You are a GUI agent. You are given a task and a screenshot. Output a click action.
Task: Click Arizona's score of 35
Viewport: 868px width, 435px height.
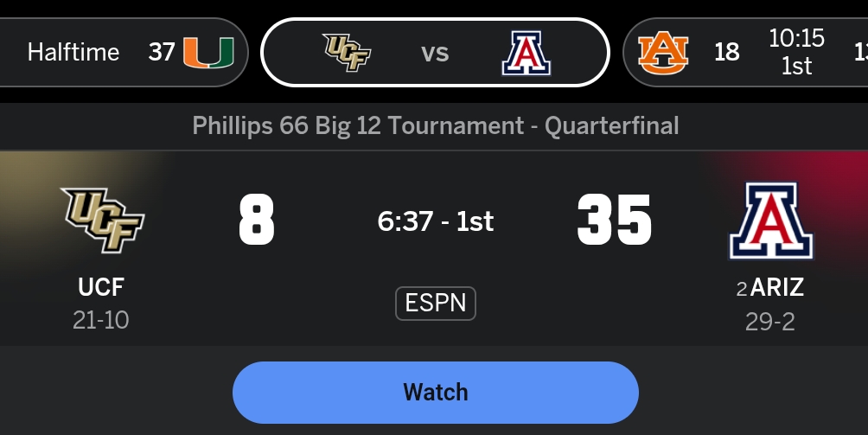coord(614,220)
